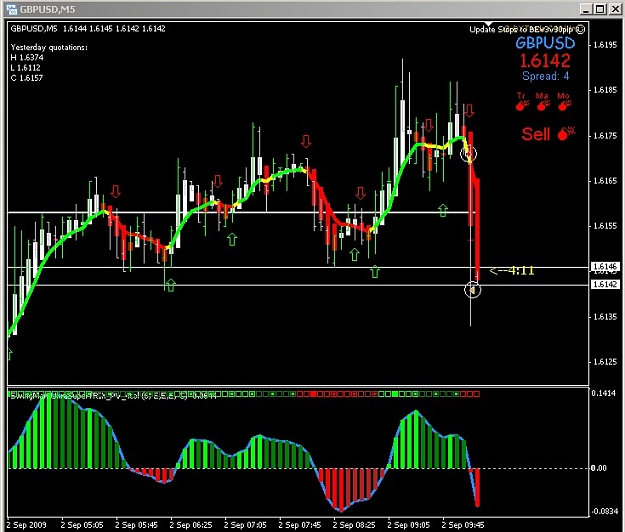Click the 1.6142 bid price tag on the axis
625x532 pixels.
click(605, 284)
